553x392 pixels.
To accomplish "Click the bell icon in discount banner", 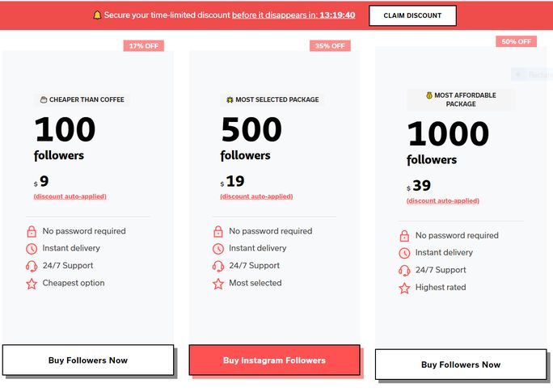I will (97, 15).
